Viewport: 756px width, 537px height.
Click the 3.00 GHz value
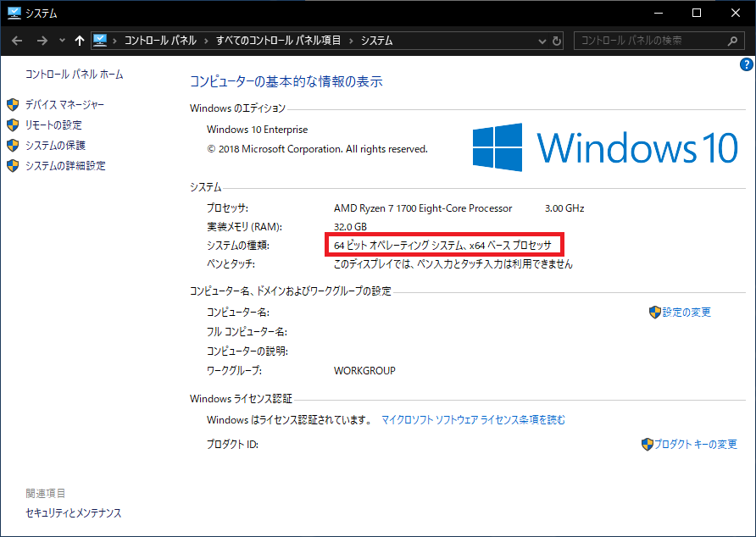pos(564,208)
